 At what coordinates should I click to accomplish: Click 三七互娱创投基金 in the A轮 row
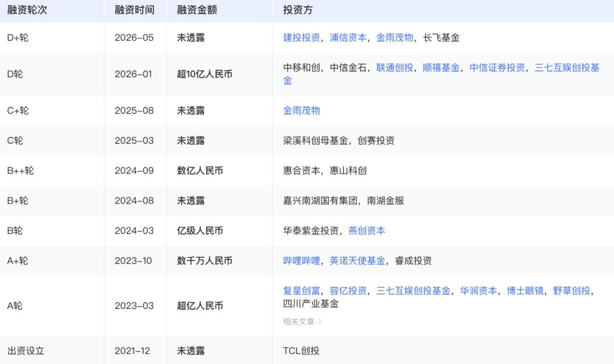413,291
